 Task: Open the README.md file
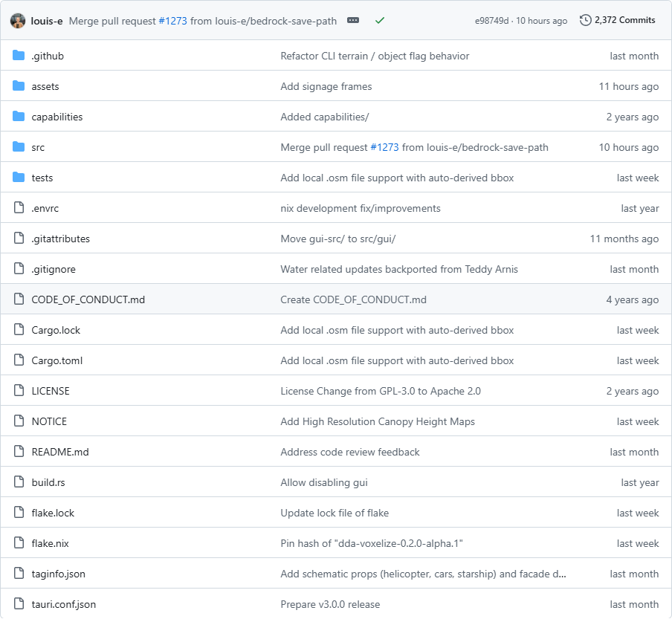tap(60, 452)
